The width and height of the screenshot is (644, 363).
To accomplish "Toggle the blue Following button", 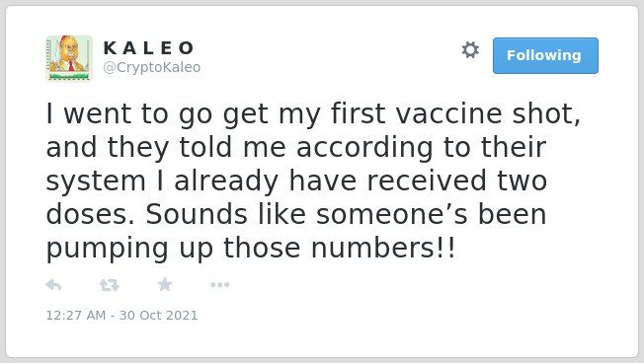I will tap(545, 55).
